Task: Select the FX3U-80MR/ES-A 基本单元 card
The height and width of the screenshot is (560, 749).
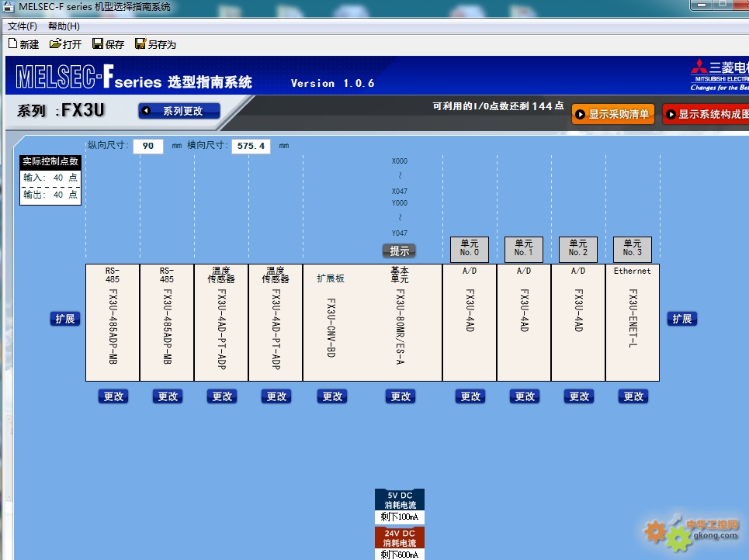Action: 401,323
